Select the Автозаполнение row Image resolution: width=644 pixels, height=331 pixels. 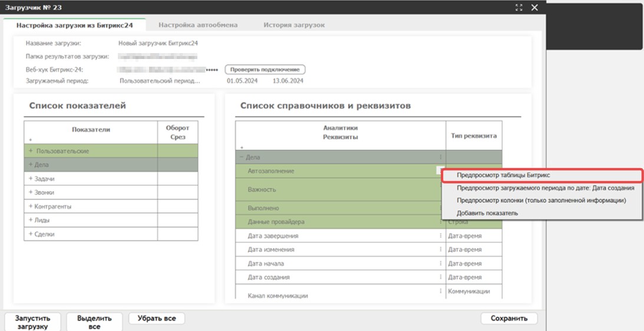coord(341,171)
